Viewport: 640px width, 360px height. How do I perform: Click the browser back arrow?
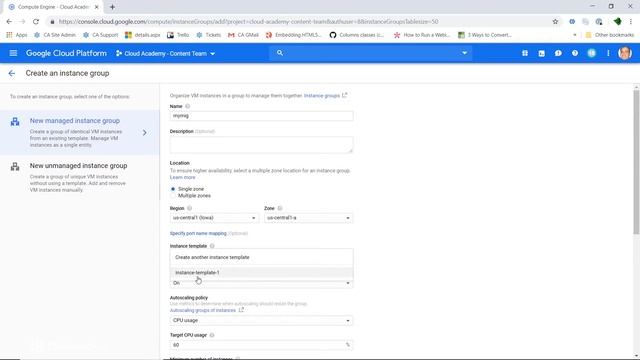pyautogui.click(x=9, y=22)
